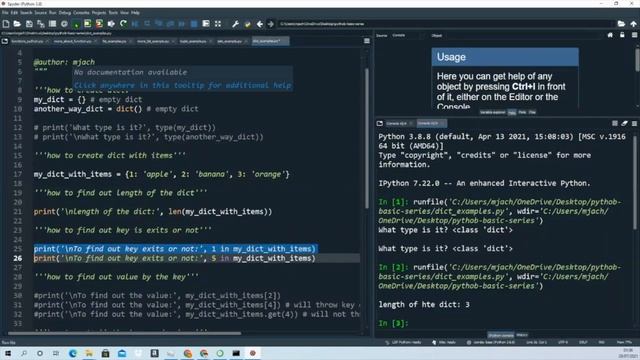This screenshot has width=640, height=360.
Task: Browse tabs icon in the editor
Action: [4, 41]
